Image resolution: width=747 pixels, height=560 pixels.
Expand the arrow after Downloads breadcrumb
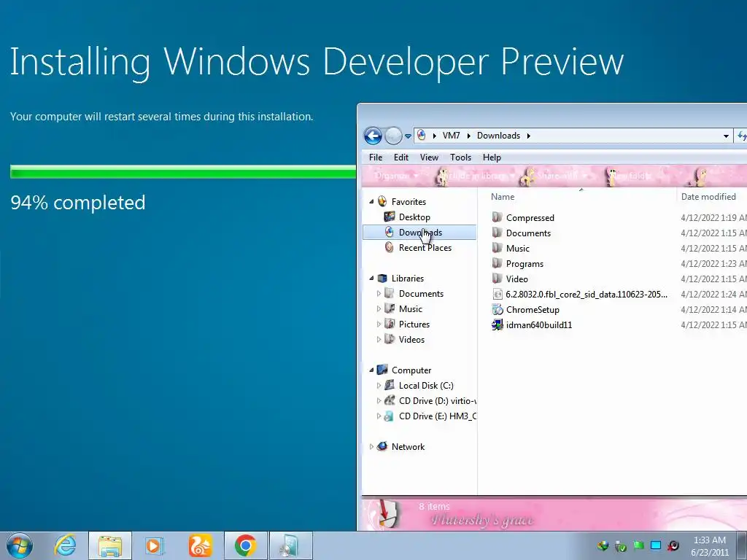click(x=528, y=136)
